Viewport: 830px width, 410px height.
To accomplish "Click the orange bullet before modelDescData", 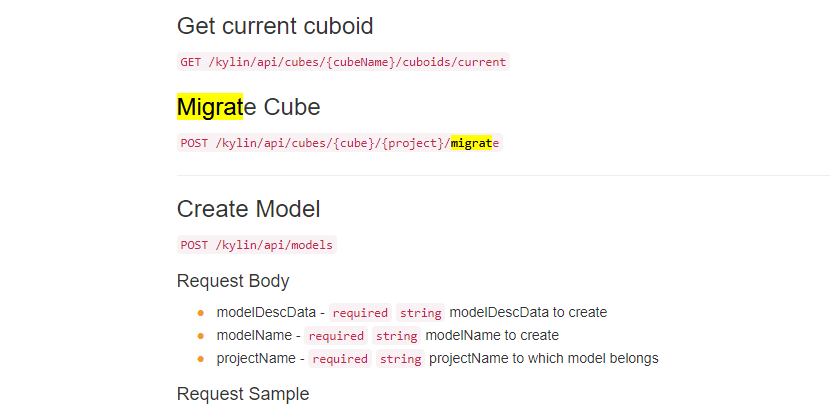I will pos(201,313).
